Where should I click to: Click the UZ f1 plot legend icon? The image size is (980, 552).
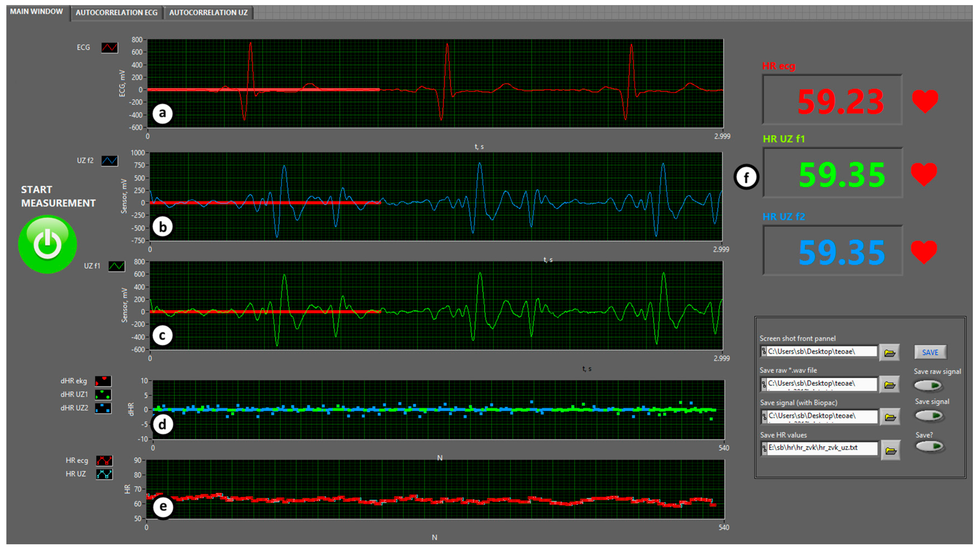click(117, 266)
